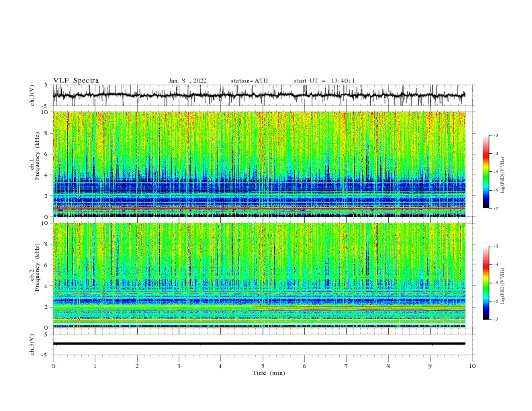Screen dimensions: 532x411
Task: Click the time axis tick label "6"
Action: [x=304, y=366]
